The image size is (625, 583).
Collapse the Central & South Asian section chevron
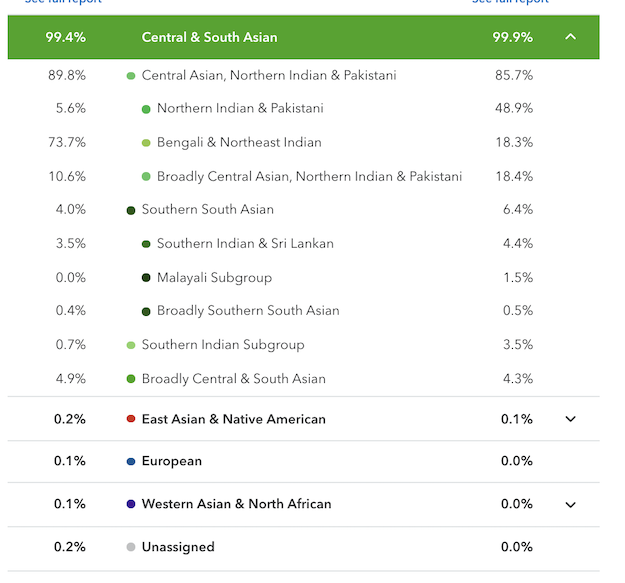[571, 37]
